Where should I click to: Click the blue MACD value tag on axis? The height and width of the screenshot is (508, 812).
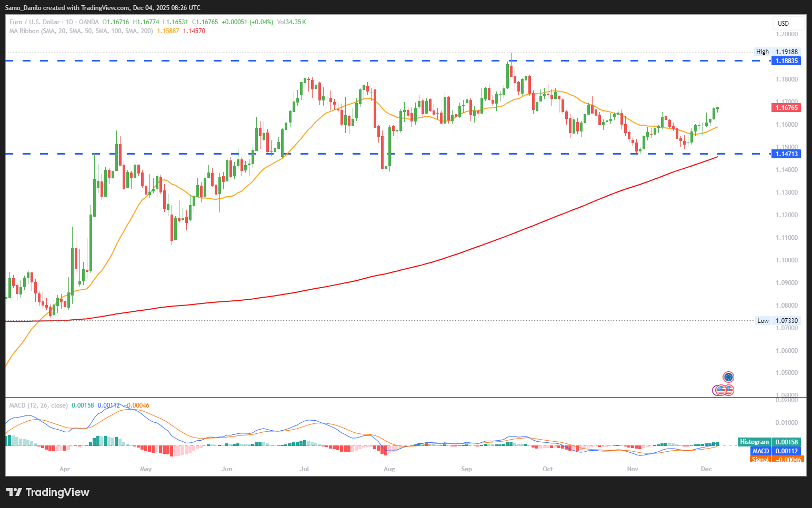point(776,451)
